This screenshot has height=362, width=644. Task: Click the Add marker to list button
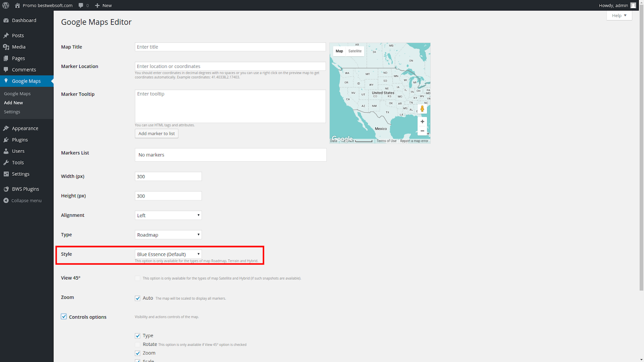[x=157, y=134]
